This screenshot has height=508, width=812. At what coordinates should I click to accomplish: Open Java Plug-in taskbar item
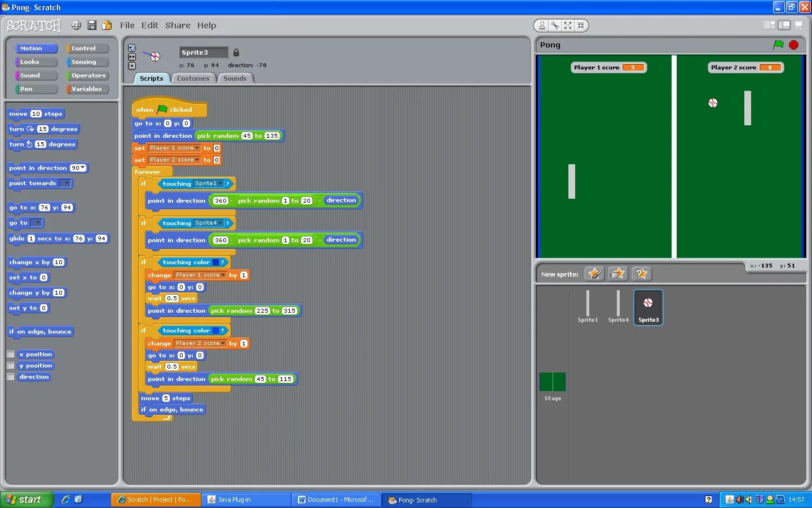(x=246, y=500)
